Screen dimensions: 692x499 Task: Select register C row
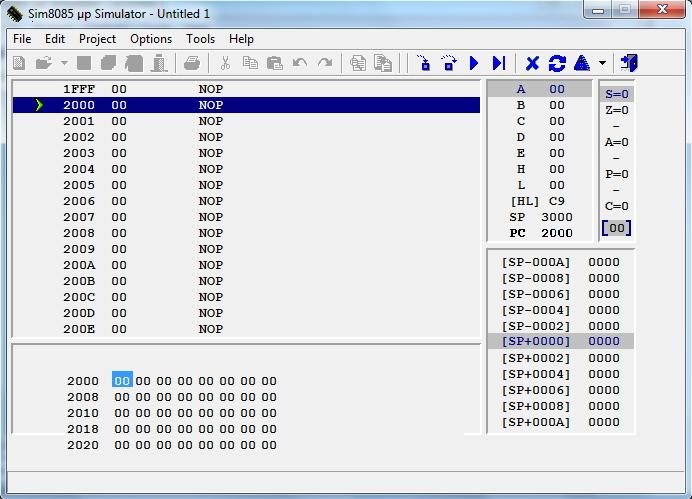tap(540, 121)
